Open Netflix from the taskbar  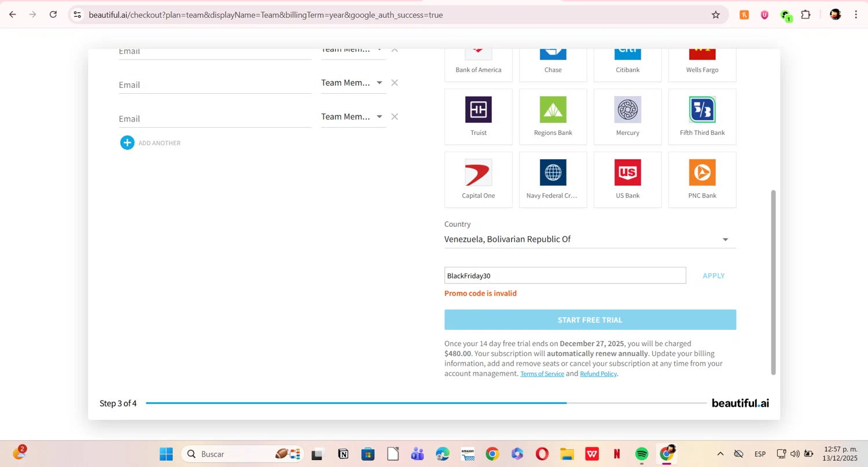pos(617,454)
